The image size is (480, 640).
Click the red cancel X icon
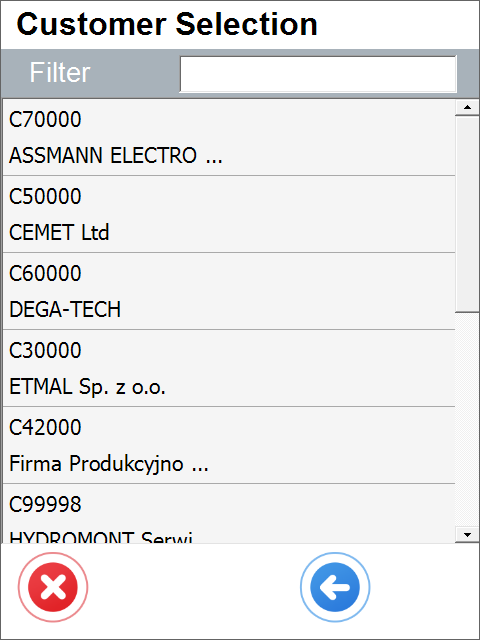pyautogui.click(x=53, y=587)
